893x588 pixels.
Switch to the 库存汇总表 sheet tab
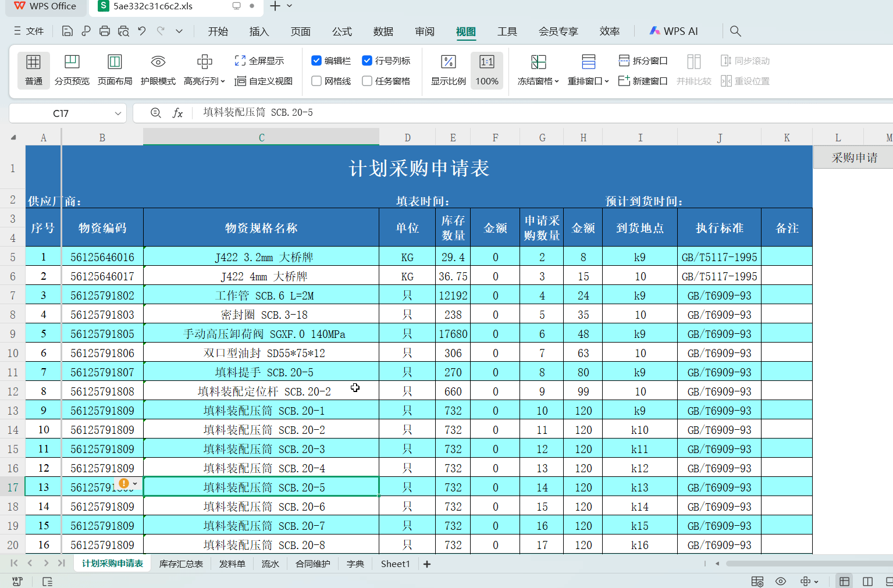click(x=181, y=563)
